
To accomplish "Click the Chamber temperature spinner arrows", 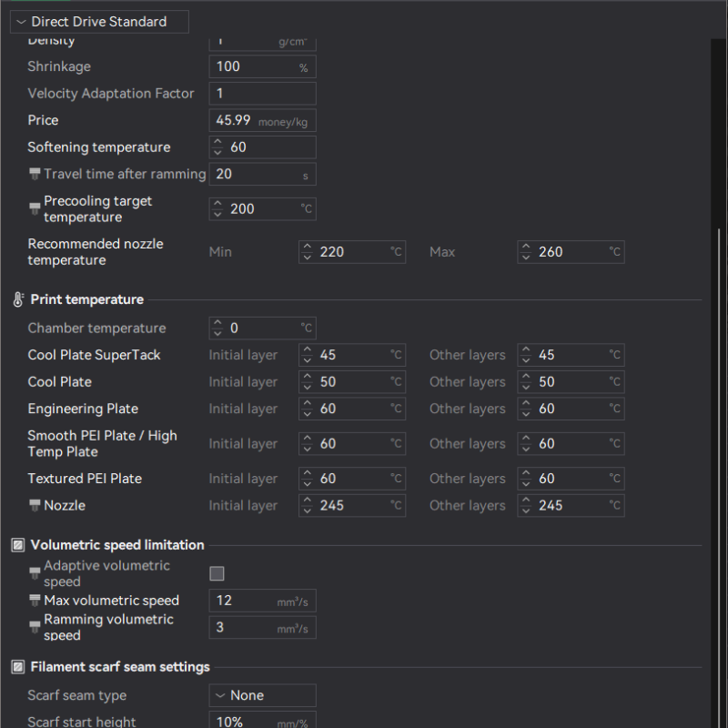I will [x=217, y=329].
